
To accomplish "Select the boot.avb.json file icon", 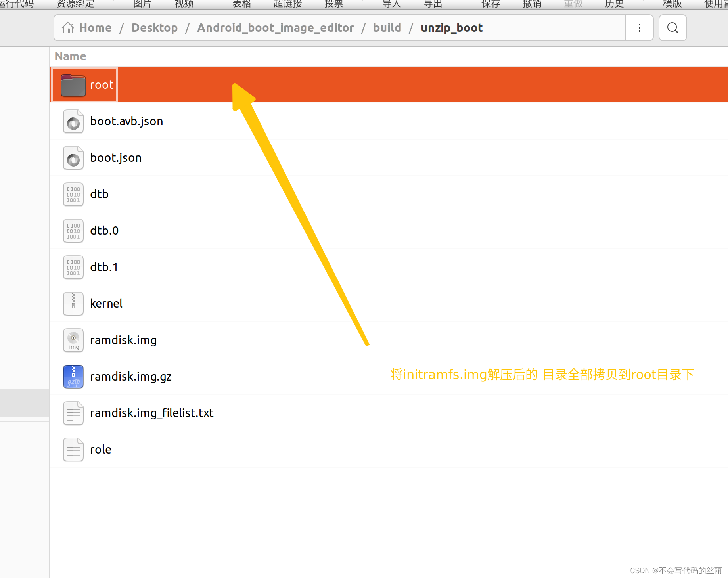I will coord(73,121).
